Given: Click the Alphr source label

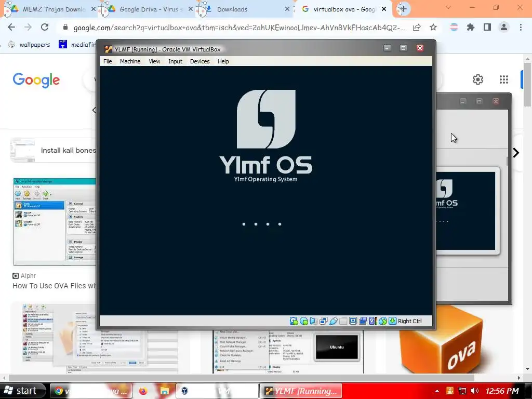Looking at the screenshot, I should [x=28, y=276].
